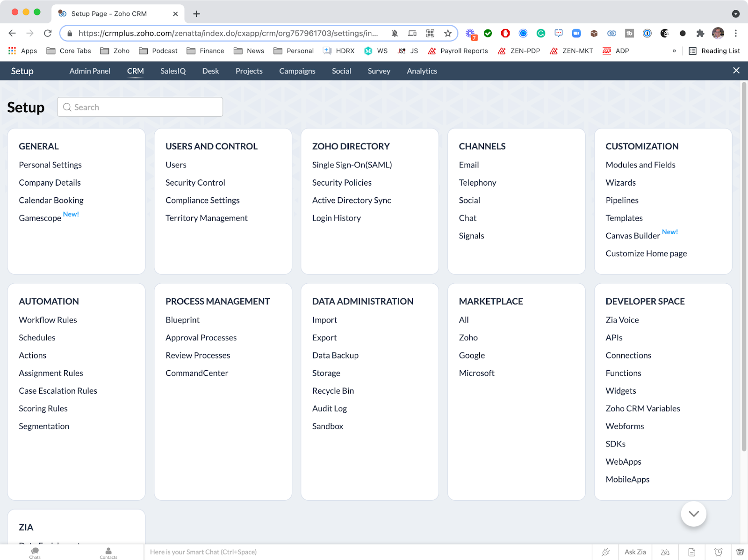Viewport: 748px width, 560px height.
Task: Open Audit Log under Data Administration
Action: coord(330,409)
